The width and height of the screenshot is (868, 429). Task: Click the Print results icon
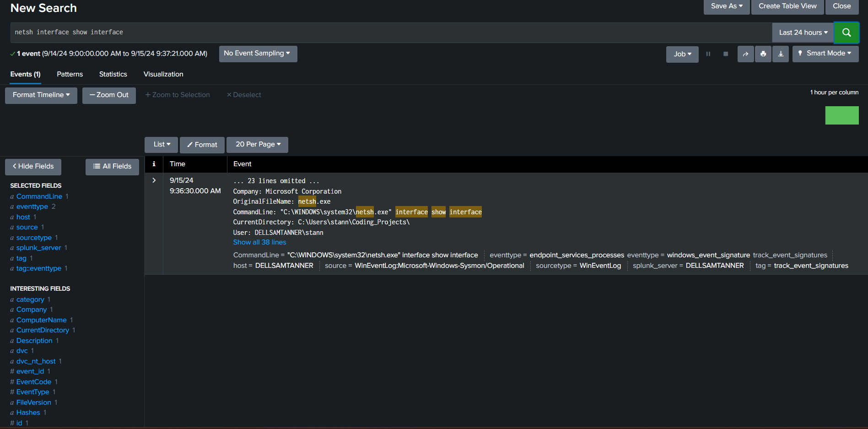(x=763, y=54)
